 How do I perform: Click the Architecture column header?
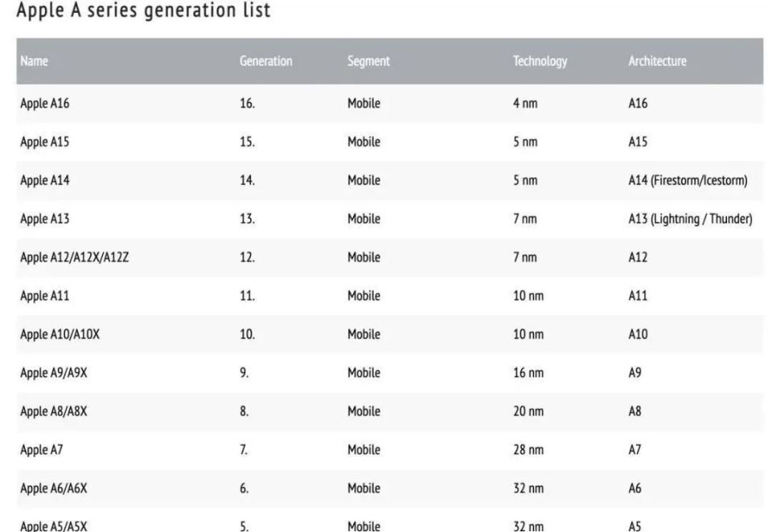(657, 61)
